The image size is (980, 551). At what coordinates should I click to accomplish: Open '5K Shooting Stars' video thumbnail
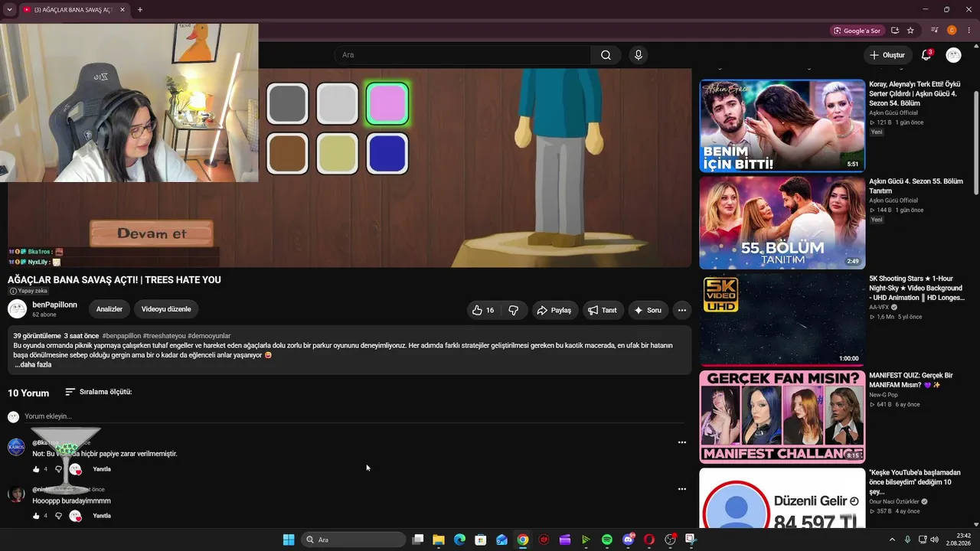(782, 320)
